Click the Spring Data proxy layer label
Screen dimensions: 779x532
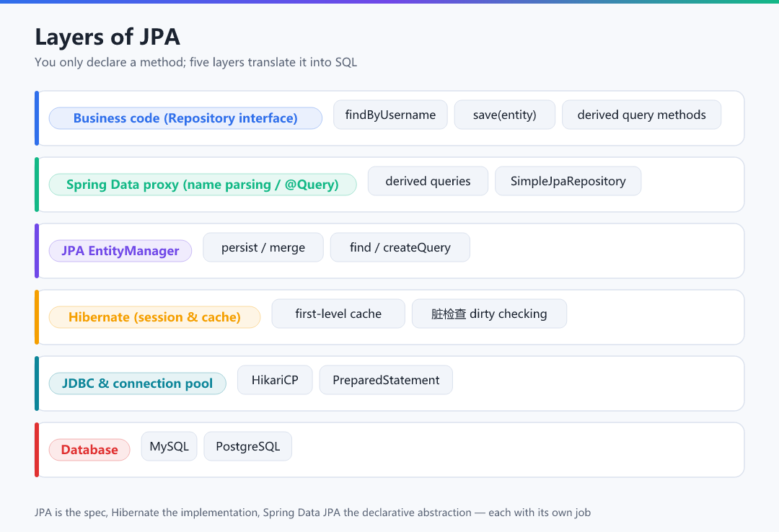coord(203,185)
